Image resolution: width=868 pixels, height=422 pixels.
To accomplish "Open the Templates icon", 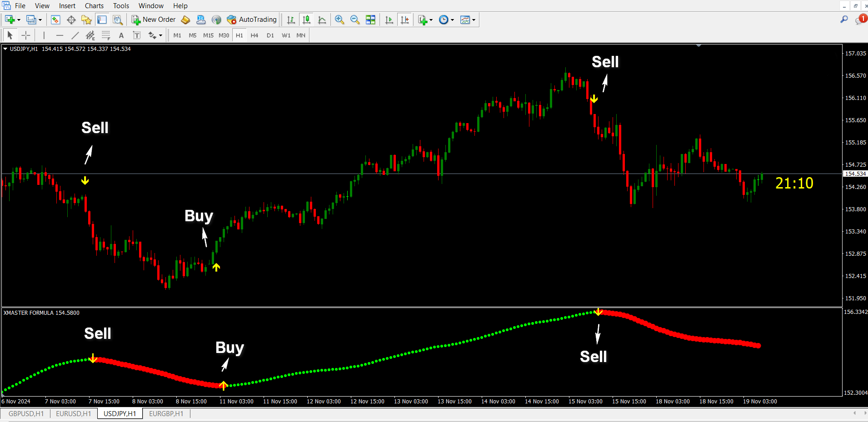I will [465, 20].
